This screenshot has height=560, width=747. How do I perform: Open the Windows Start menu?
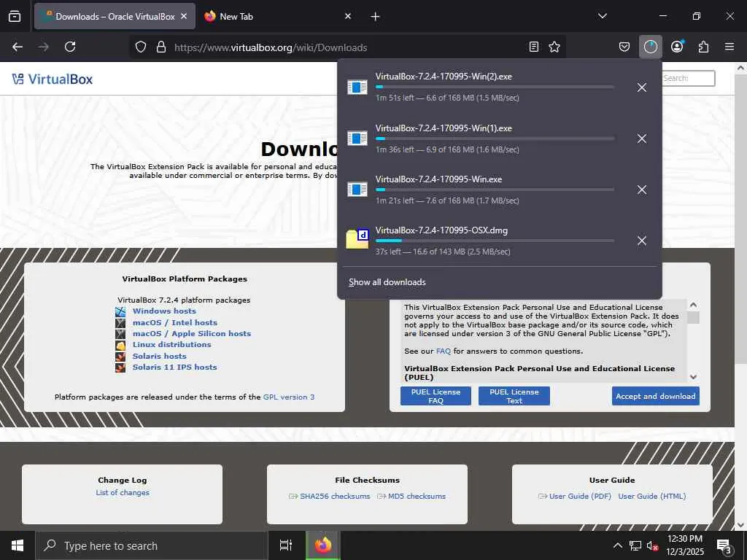[18, 545]
